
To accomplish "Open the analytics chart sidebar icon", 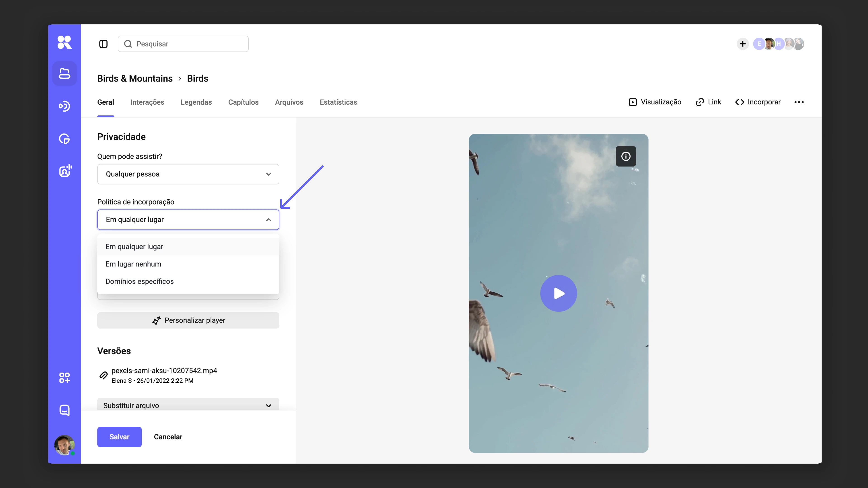I will tap(64, 139).
